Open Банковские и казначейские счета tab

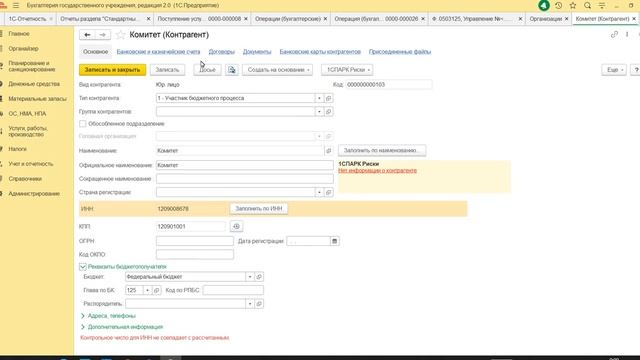pyautogui.click(x=158, y=52)
